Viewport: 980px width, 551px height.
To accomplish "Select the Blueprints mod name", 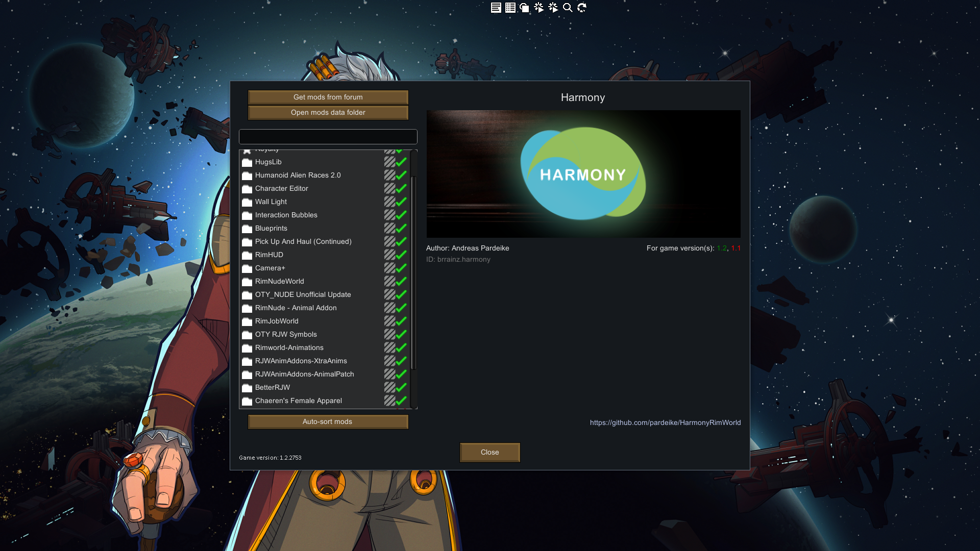I will click(271, 228).
